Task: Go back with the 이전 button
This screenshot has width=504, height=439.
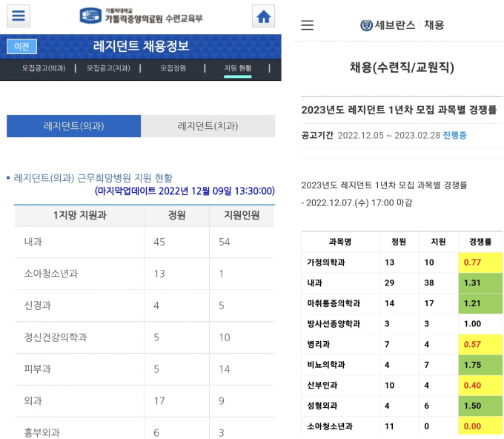Action: point(21,47)
